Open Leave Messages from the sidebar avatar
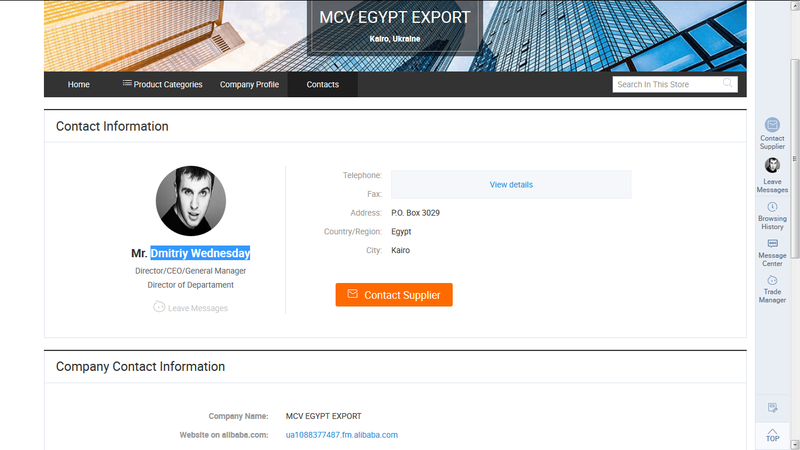 tap(772, 166)
